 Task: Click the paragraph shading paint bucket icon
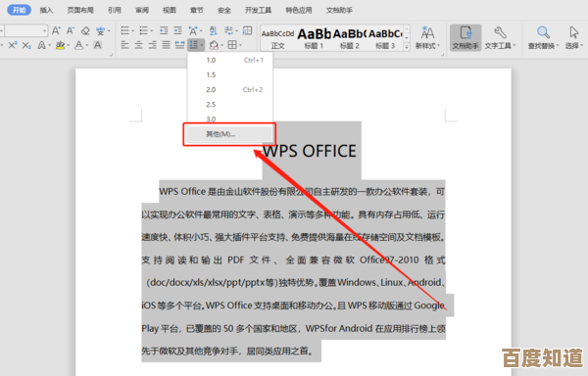point(214,45)
